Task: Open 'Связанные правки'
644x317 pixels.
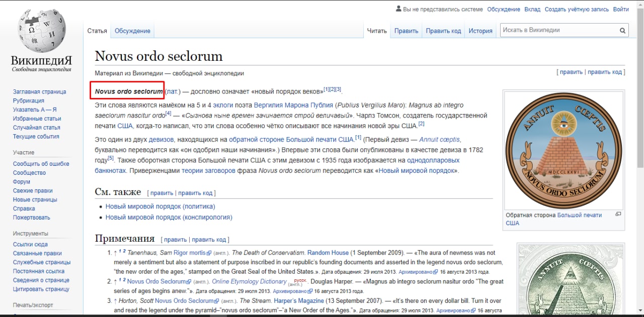Action: tap(37, 254)
